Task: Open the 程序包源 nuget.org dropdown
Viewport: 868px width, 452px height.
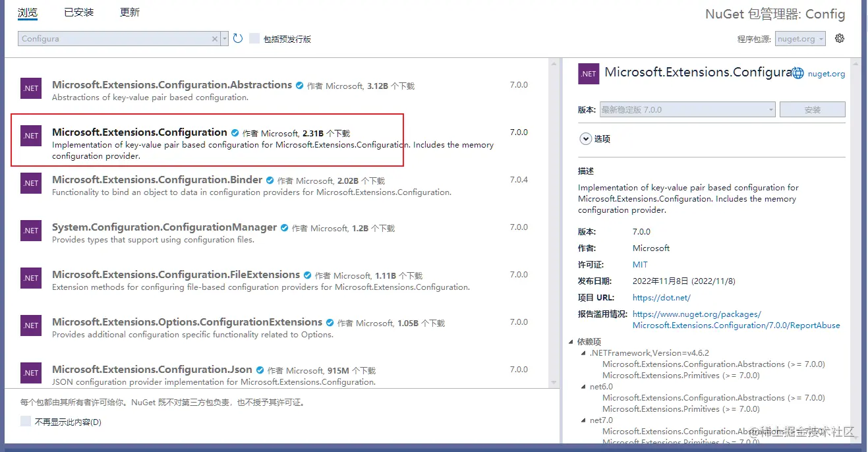Action: point(800,39)
